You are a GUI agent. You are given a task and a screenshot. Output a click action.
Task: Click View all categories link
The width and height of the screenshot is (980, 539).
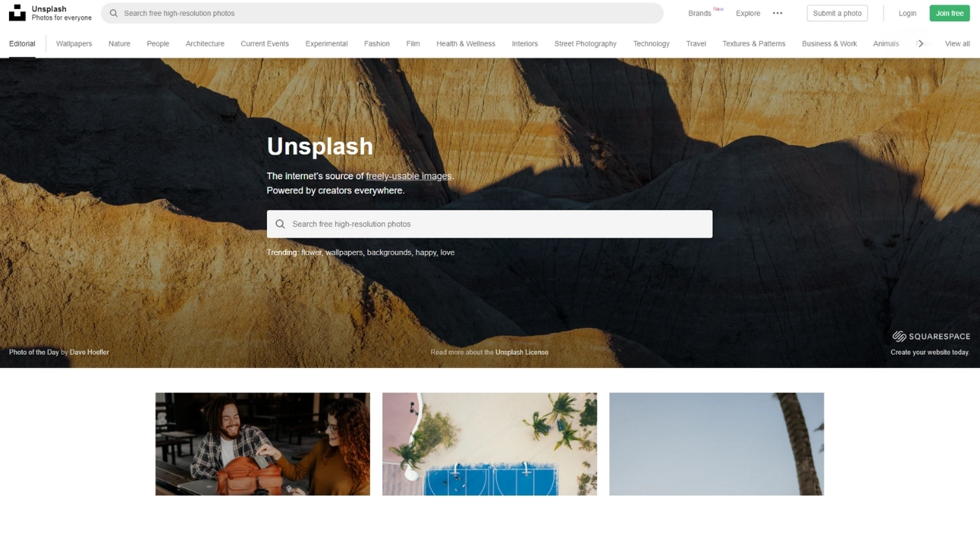[x=957, y=43]
